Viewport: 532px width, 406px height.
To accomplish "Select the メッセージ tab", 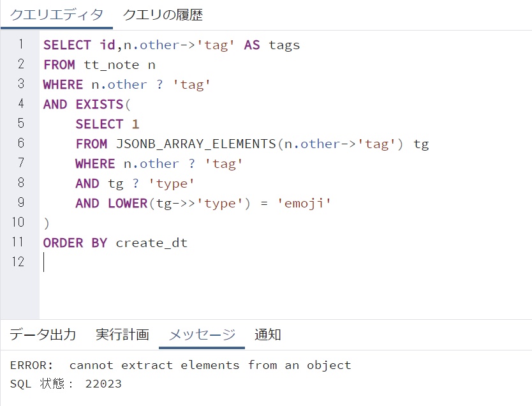I will click(202, 335).
